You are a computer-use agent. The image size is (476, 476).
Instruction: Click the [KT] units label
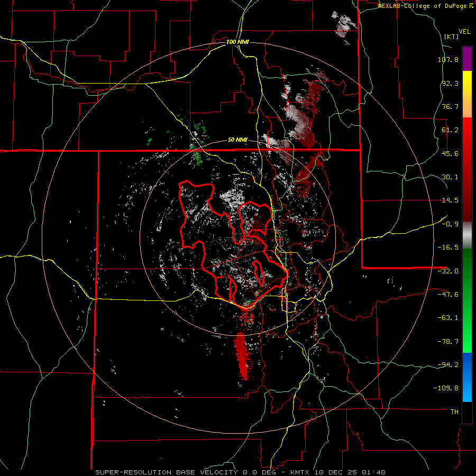(x=451, y=36)
